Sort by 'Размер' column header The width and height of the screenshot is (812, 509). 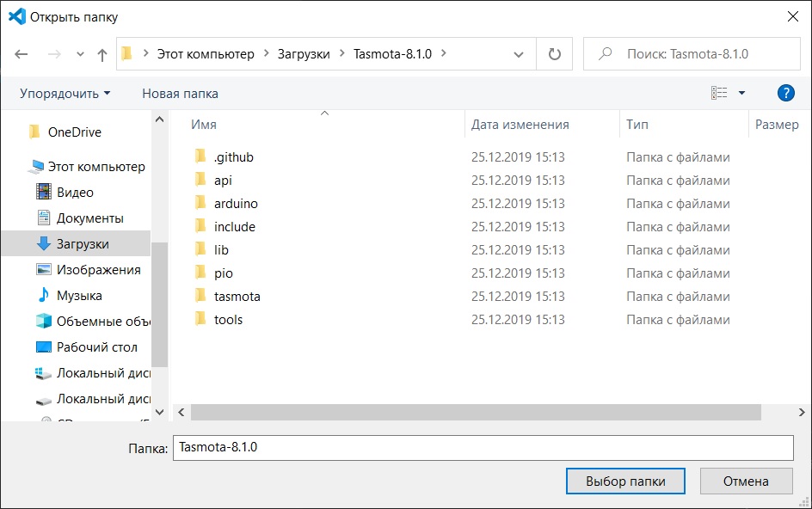click(777, 125)
